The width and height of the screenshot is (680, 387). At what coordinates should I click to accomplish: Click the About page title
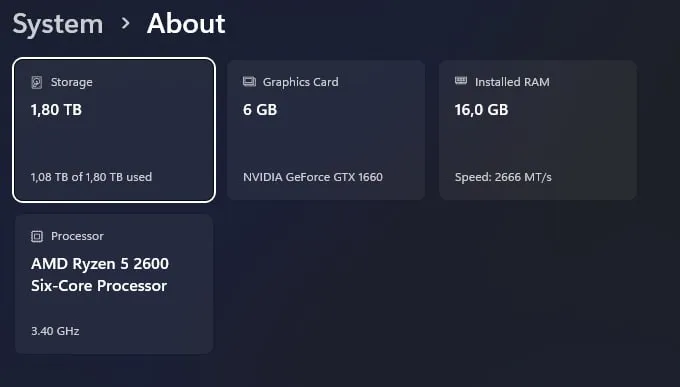[x=186, y=23]
